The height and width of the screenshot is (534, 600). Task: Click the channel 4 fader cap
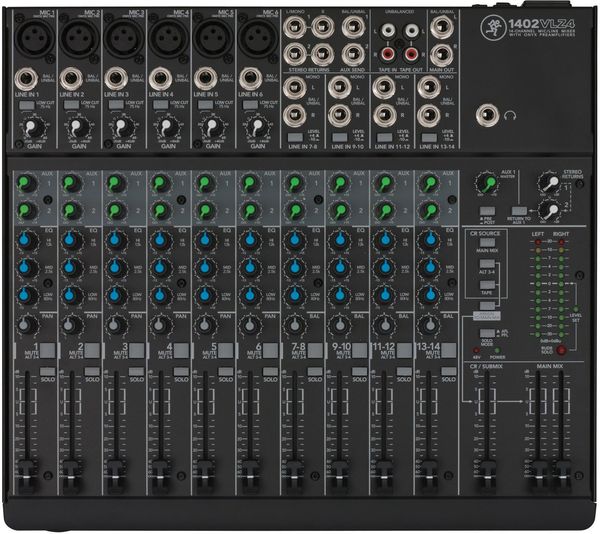pyautogui.click(x=161, y=477)
